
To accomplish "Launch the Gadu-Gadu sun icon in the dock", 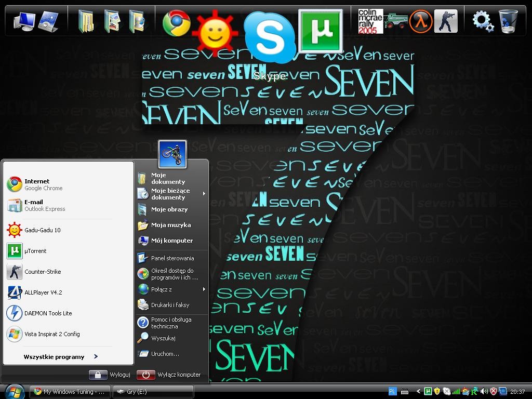I will [215, 33].
